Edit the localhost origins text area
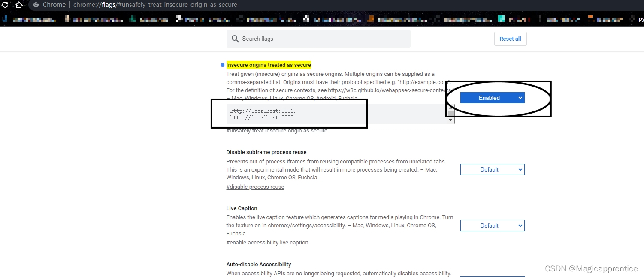The width and height of the screenshot is (644, 277). pyautogui.click(x=340, y=114)
